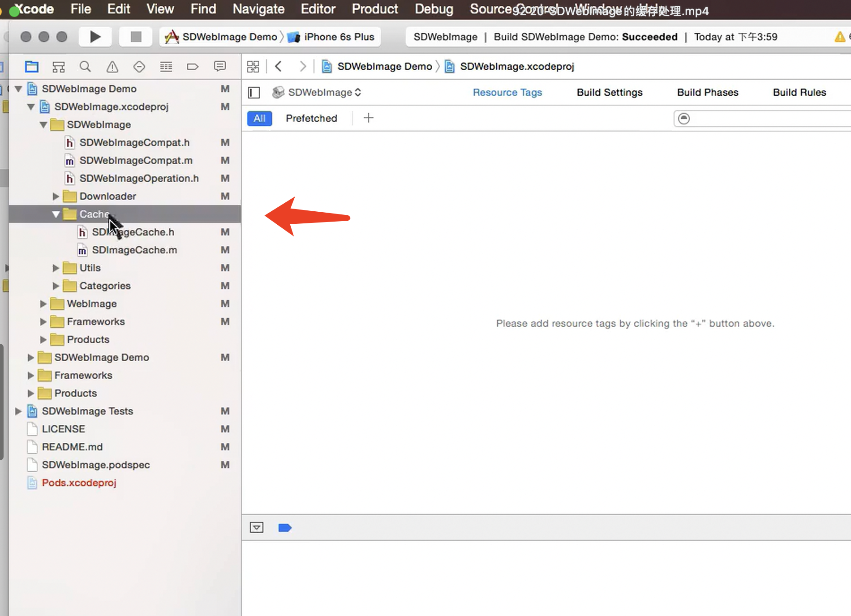Open the Find navigator

[x=85, y=67]
